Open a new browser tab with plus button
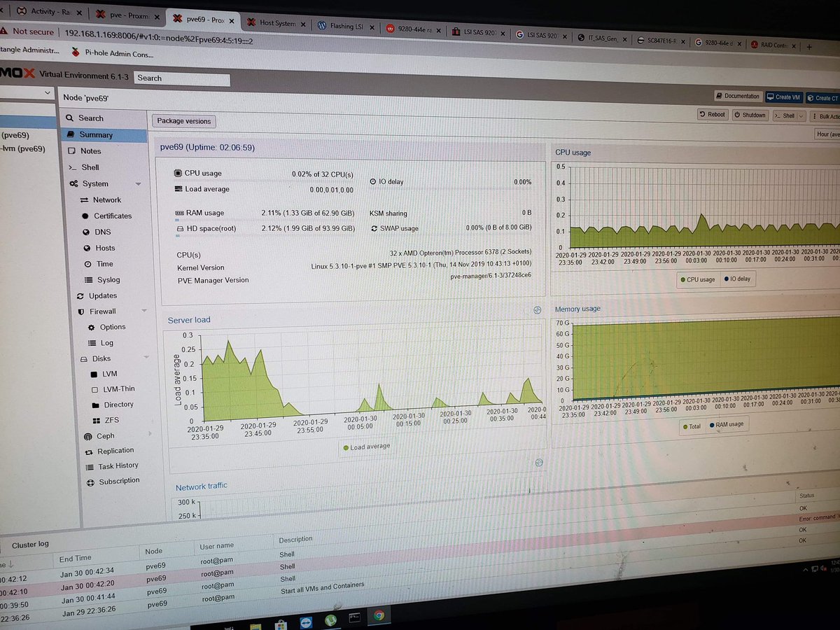Viewport: 840px width, 630px height. pyautogui.click(x=809, y=47)
